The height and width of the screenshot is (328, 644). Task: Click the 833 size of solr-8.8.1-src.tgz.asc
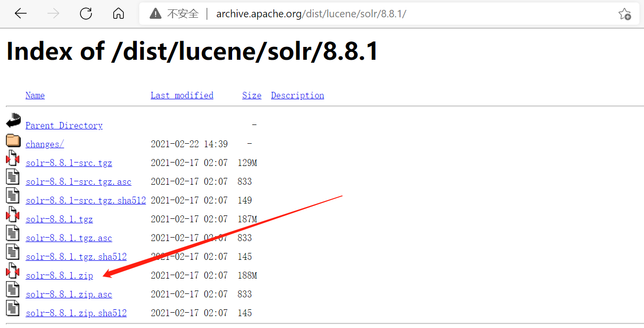pos(245,182)
